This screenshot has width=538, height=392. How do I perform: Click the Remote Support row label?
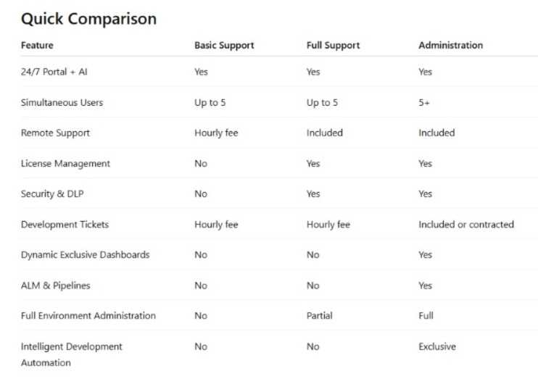pos(55,133)
